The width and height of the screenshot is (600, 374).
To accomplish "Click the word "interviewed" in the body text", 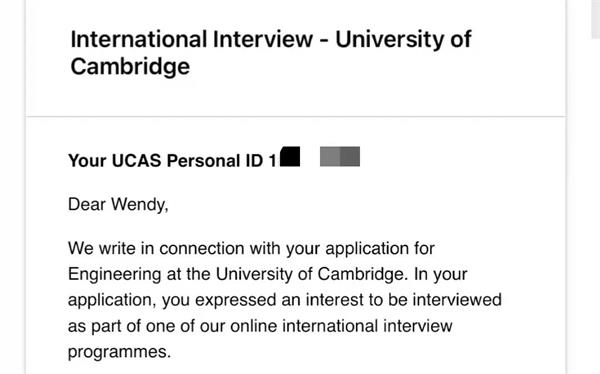I will 457,300.
